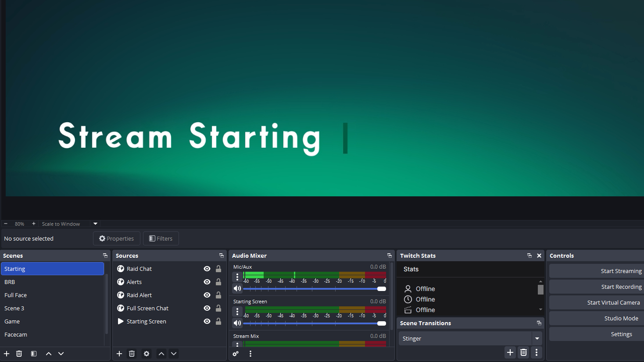The height and width of the screenshot is (362, 644).
Task: Open scene filters from the Scenes panel
Action: [x=33, y=354]
